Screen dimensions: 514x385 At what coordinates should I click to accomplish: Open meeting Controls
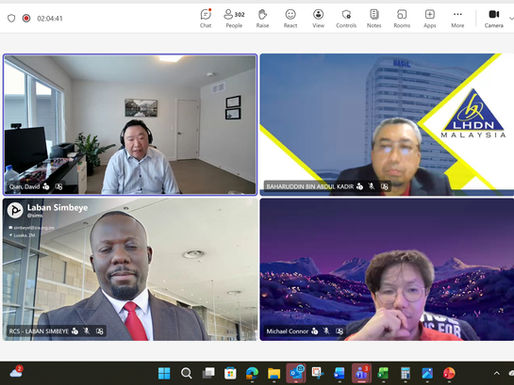346,18
